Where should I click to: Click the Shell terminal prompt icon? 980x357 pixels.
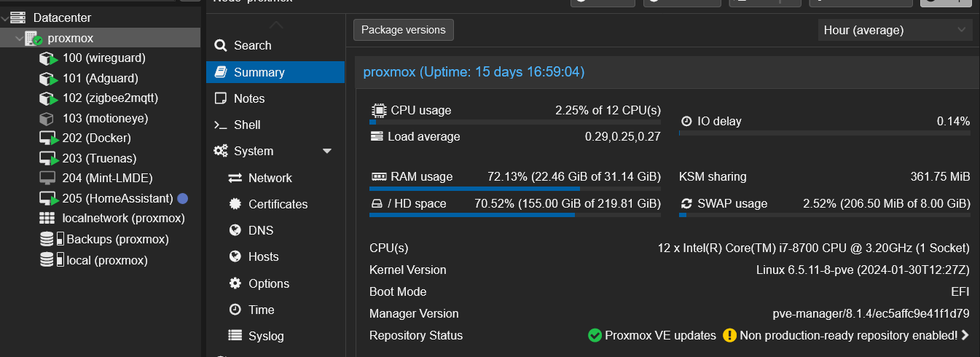(x=220, y=125)
